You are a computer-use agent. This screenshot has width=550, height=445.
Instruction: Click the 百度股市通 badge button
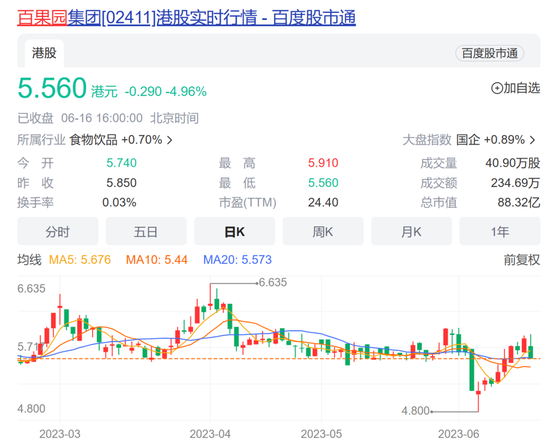pyautogui.click(x=489, y=53)
